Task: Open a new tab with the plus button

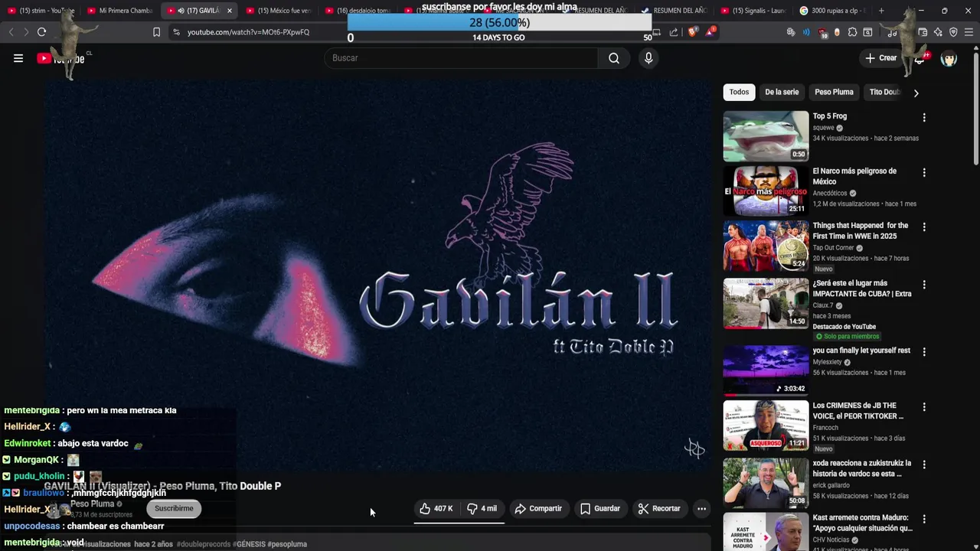Action: [x=881, y=11]
